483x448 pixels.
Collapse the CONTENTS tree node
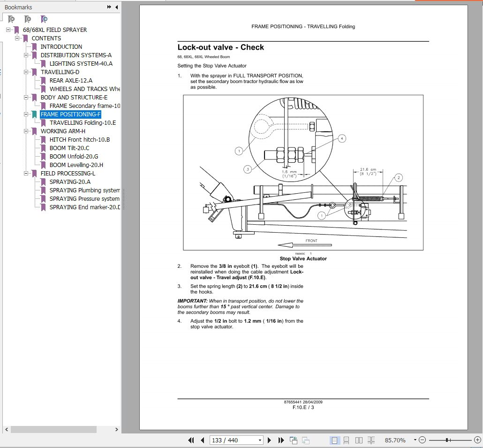[17, 38]
